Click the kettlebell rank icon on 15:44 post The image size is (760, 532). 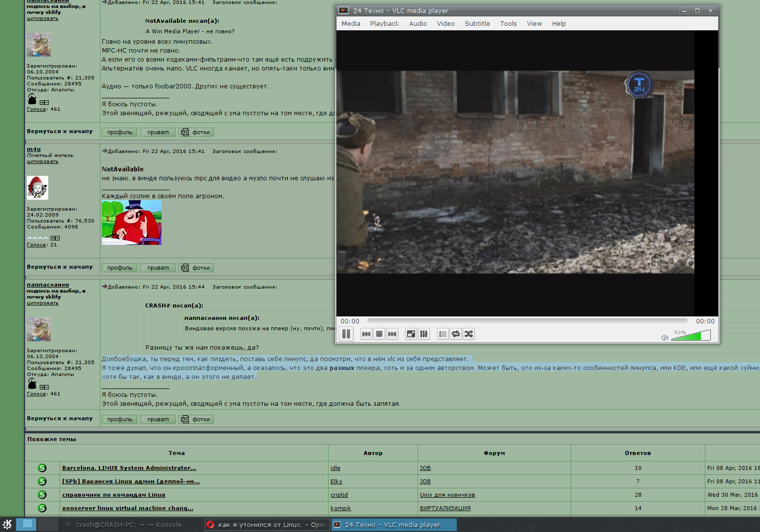pos(32,384)
